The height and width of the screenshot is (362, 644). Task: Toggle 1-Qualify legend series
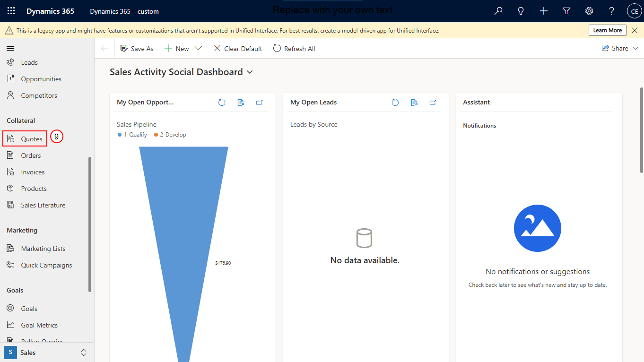(132, 135)
